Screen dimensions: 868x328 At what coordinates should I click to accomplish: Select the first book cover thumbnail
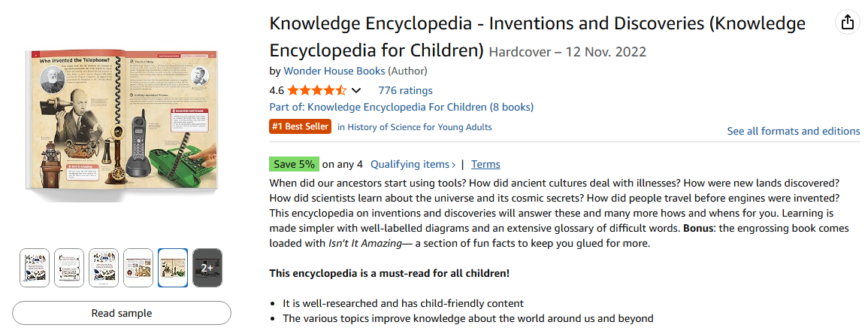point(35,267)
